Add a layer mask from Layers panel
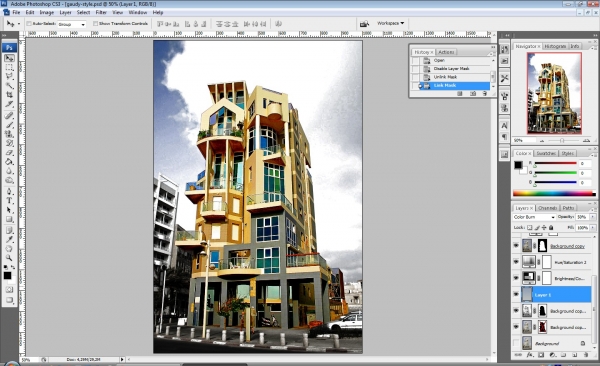Viewport: 600px width, 366px height. 541,355
